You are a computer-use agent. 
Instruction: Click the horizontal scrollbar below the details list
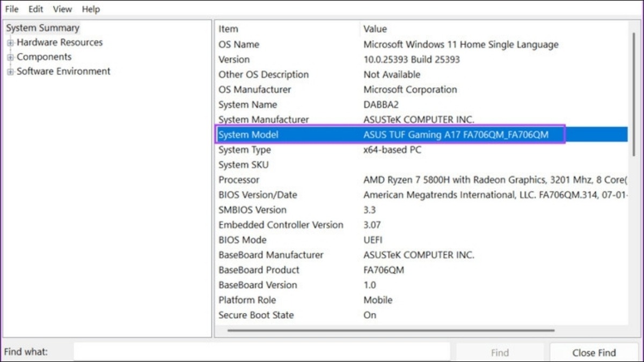(x=392, y=330)
